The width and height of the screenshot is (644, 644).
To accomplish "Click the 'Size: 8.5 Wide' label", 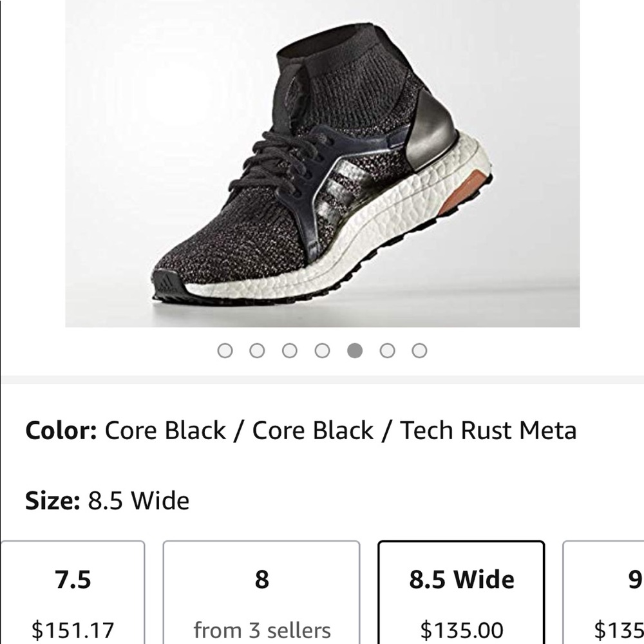I will [x=106, y=500].
